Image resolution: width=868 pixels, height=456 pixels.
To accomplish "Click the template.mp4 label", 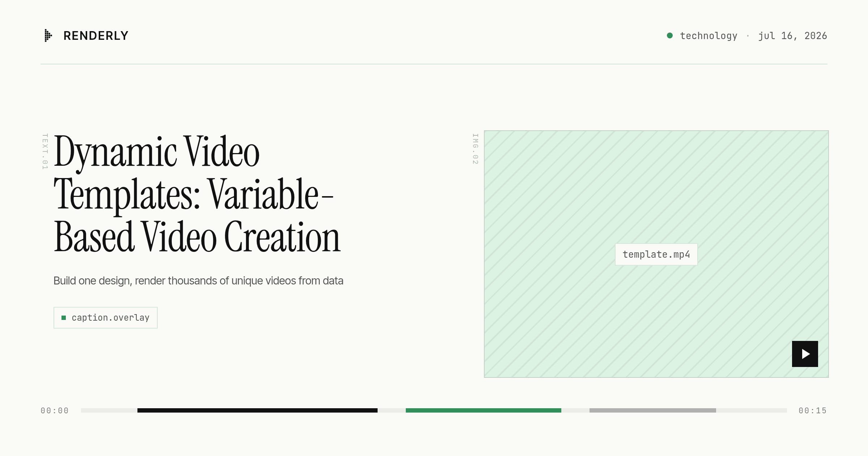I will (x=656, y=254).
